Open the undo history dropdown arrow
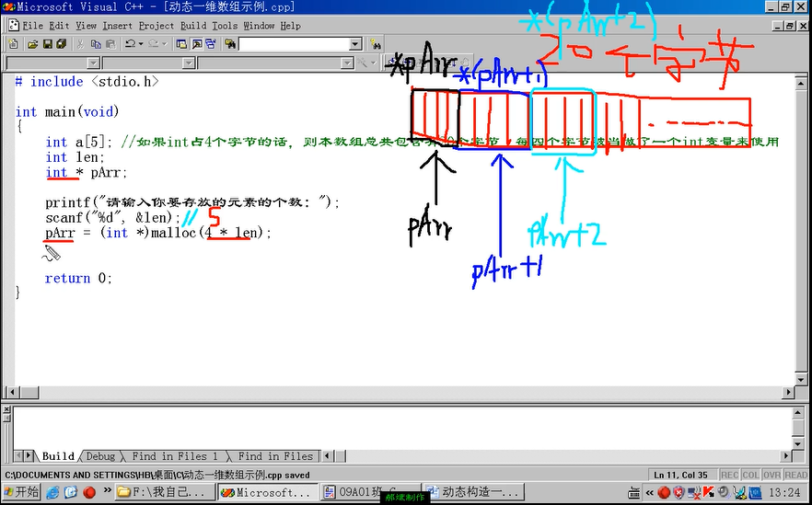The width and height of the screenshot is (812, 505). click(140, 44)
